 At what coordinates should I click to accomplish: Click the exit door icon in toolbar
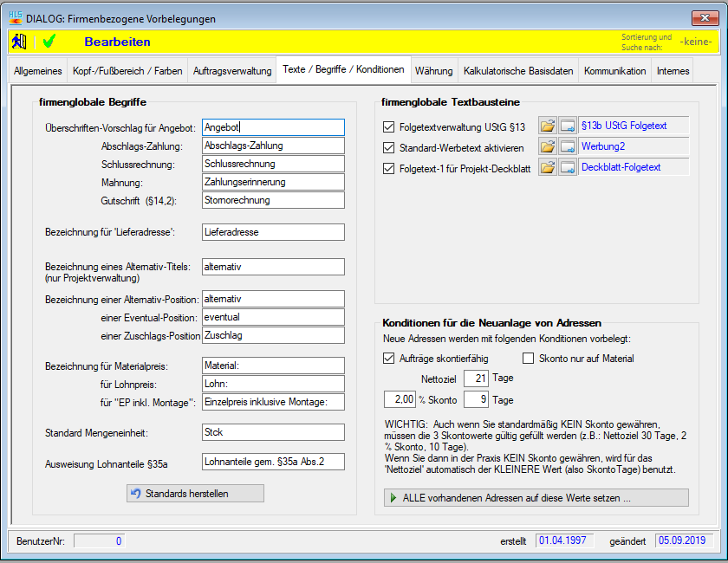(x=19, y=42)
